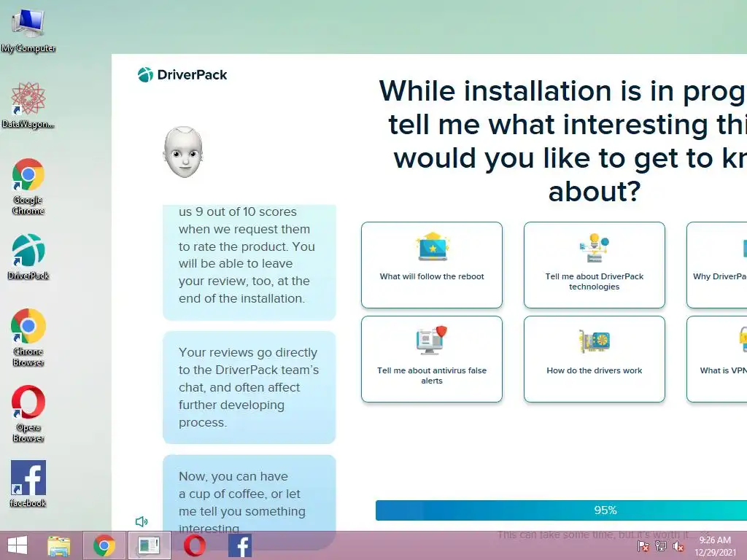Screen dimensions: 747x560
Task: Select the 'What will follow the reboot' card
Action: 432,265
